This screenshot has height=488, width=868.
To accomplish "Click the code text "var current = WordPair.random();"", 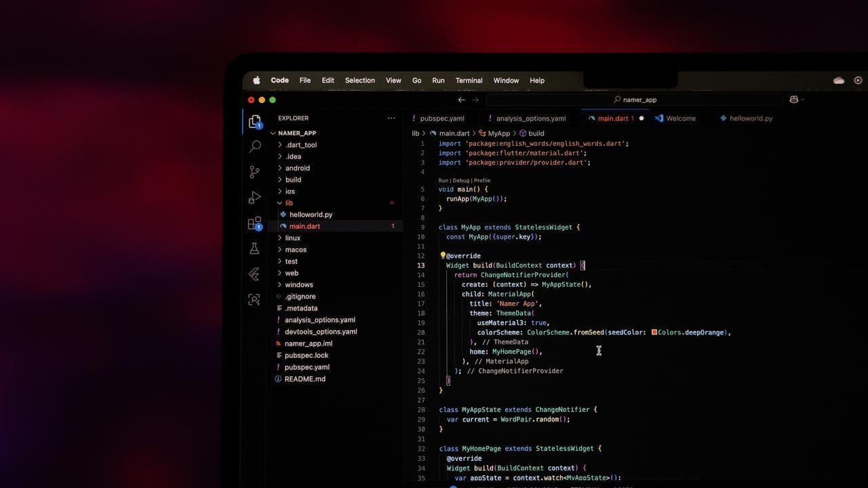I will click(x=509, y=420).
